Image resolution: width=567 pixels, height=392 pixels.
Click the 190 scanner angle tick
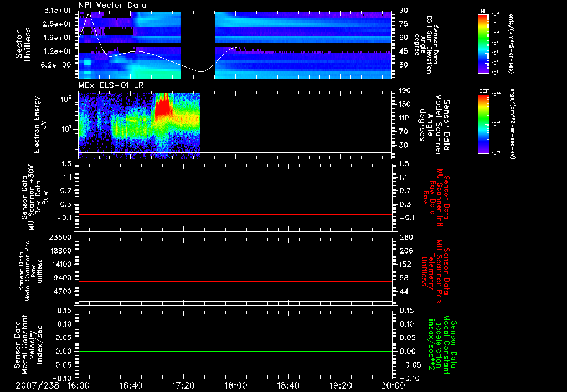(405, 91)
